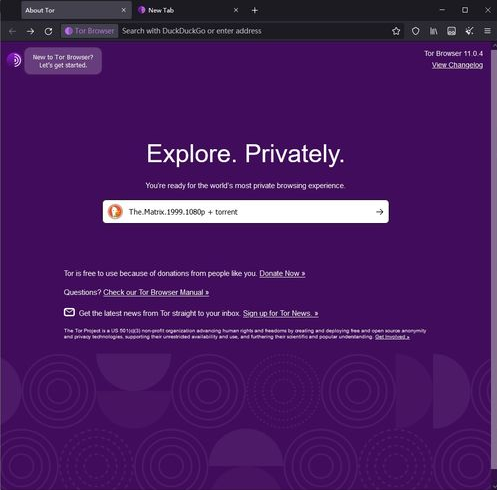The image size is (497, 490).
Task: Close the About Tor tab
Action: click(124, 10)
